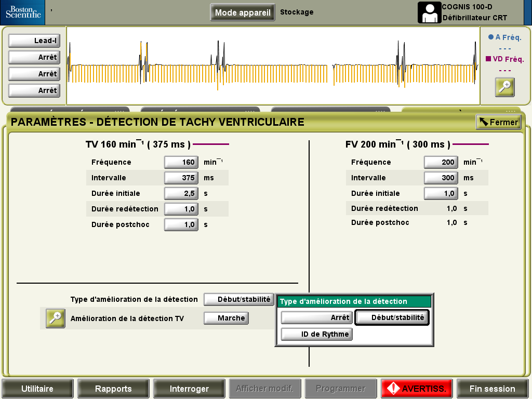Image resolution: width=532 pixels, height=399 pixels.
Task: Open the Utilitaire menu
Action: [37, 389]
